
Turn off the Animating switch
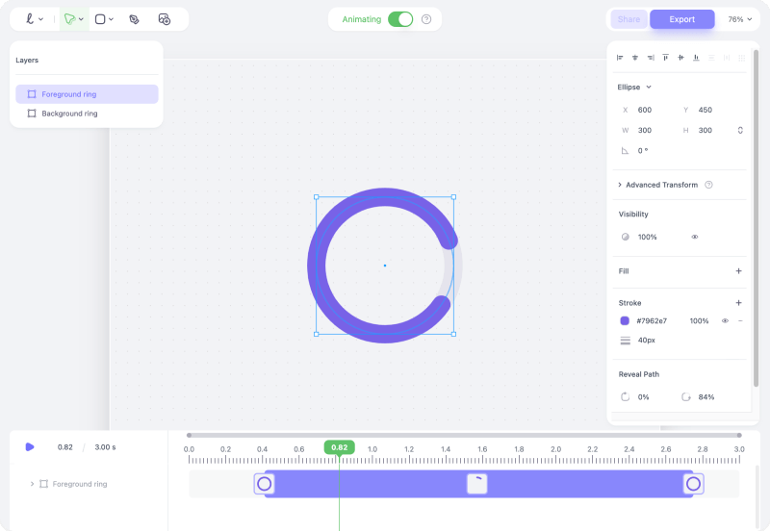(400, 19)
